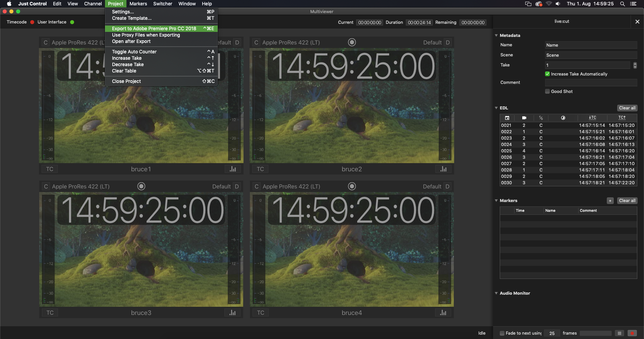Click the stop button near record
The width and height of the screenshot is (644, 339).
pyautogui.click(x=620, y=333)
